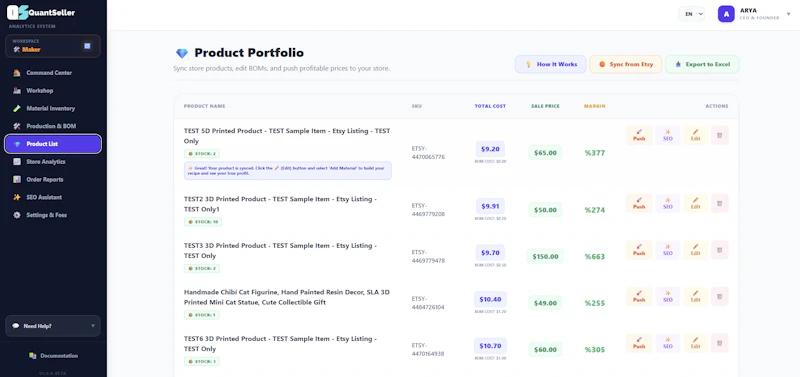Edit the TEST2 3D Printed Product row

(695, 204)
